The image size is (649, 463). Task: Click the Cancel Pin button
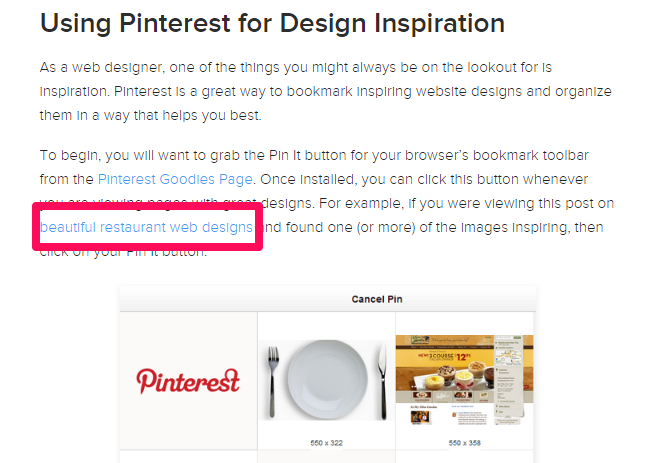pos(377,299)
